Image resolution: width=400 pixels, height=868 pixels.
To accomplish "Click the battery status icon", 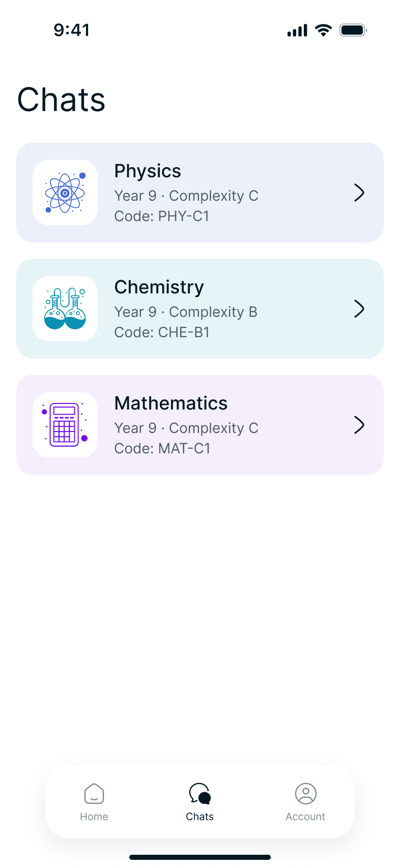I will (x=353, y=30).
